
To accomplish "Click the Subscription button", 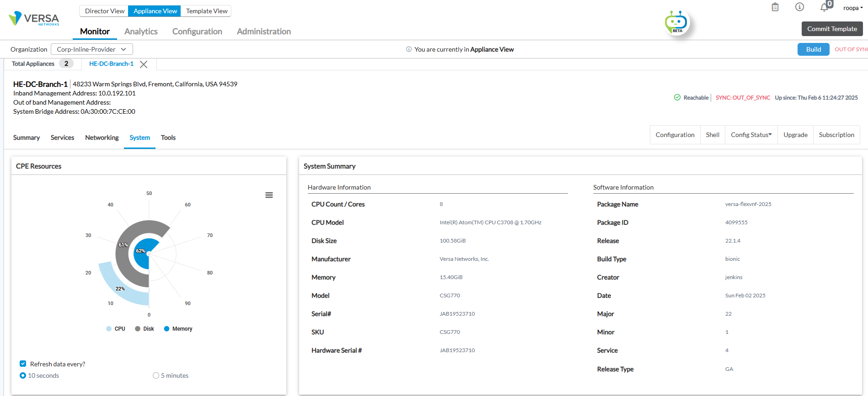I will [836, 135].
